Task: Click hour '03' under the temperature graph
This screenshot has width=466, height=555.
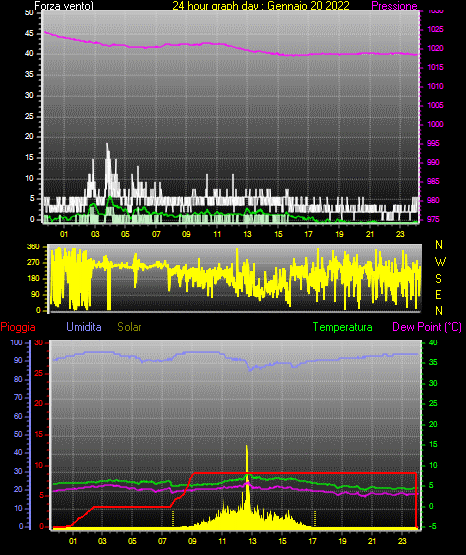Action: pyautogui.click(x=102, y=541)
